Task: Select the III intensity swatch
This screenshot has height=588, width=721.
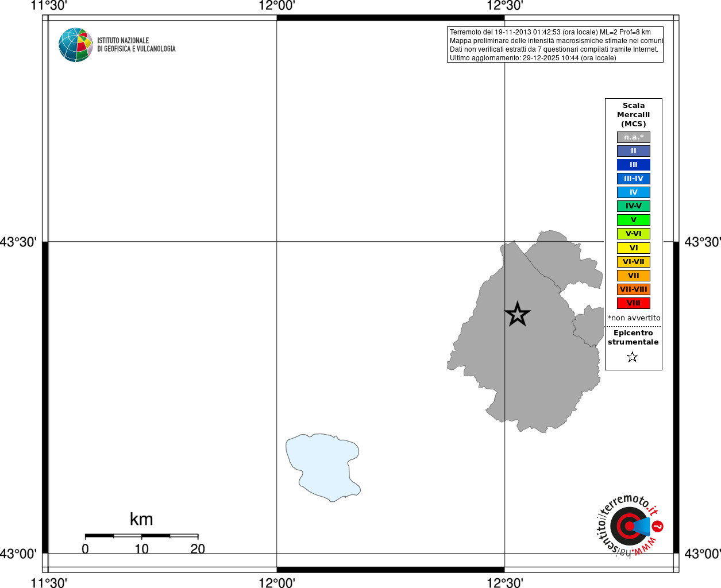Action: coord(634,165)
